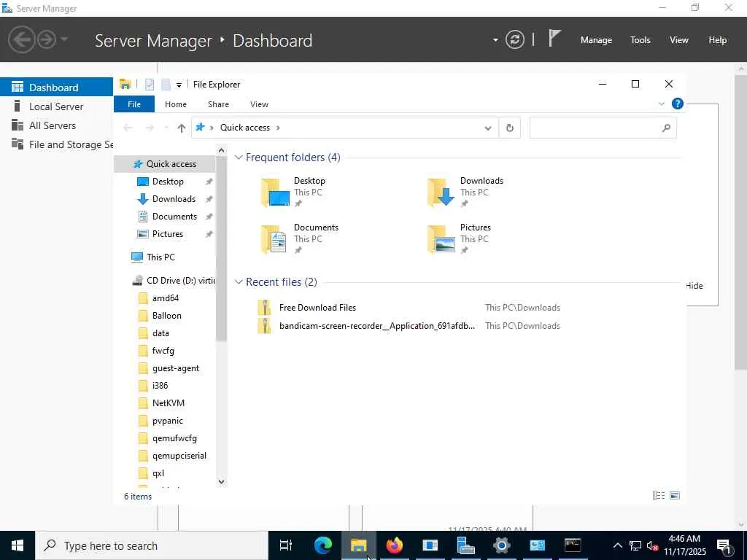Open the View ribbon tab in File Explorer

[259, 104]
